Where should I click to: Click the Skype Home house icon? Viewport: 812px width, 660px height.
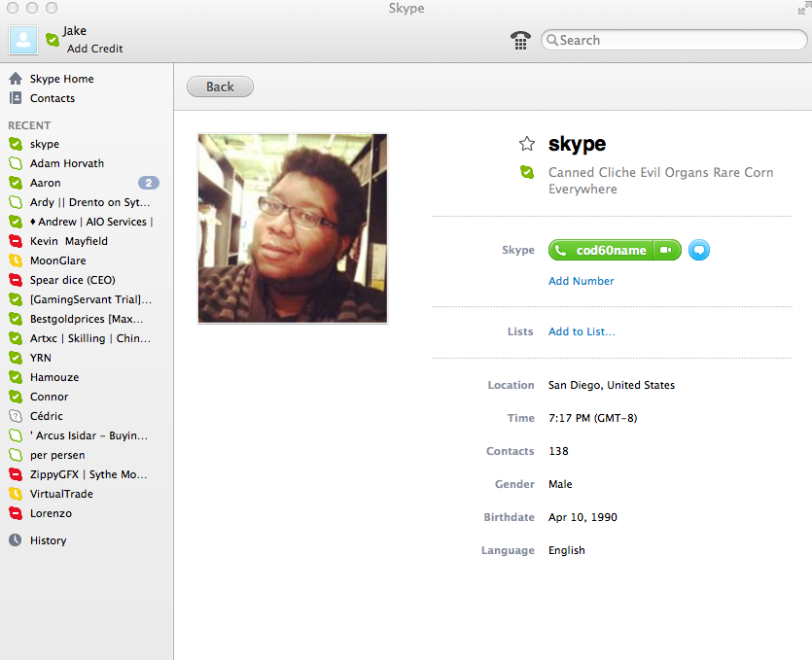tap(16, 79)
